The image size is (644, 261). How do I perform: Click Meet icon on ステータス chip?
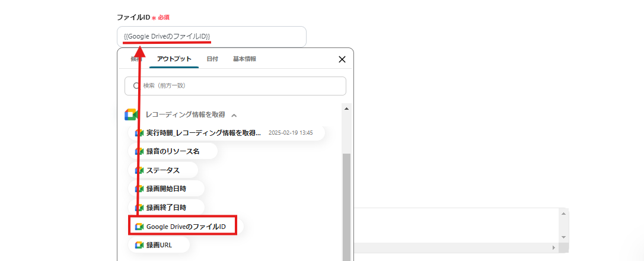pyautogui.click(x=139, y=170)
